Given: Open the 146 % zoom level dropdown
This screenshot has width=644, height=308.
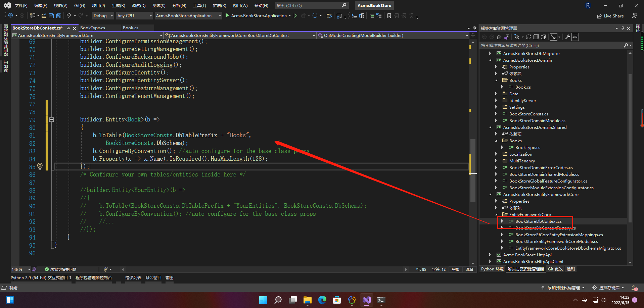Looking at the screenshot, I should pos(21,269).
